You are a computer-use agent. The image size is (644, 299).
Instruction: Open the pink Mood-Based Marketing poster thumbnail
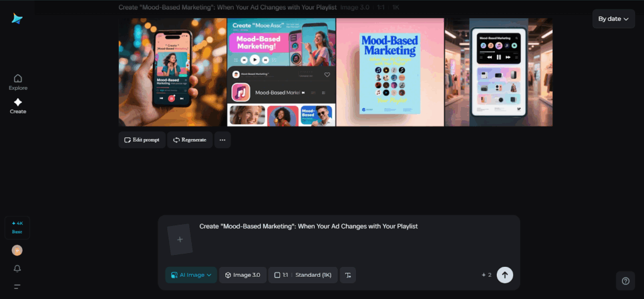tap(390, 72)
